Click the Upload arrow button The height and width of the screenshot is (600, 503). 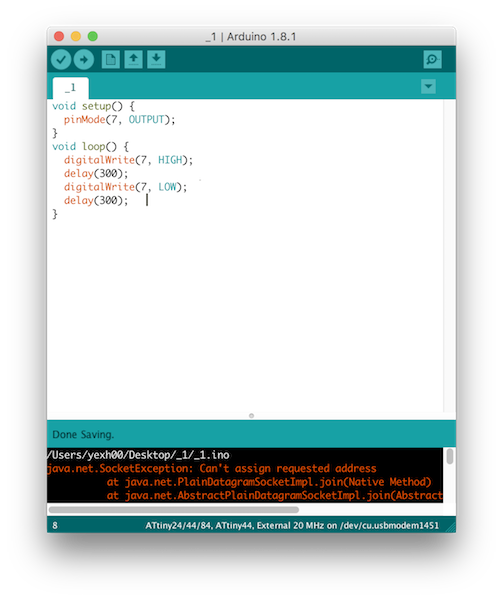click(84, 60)
